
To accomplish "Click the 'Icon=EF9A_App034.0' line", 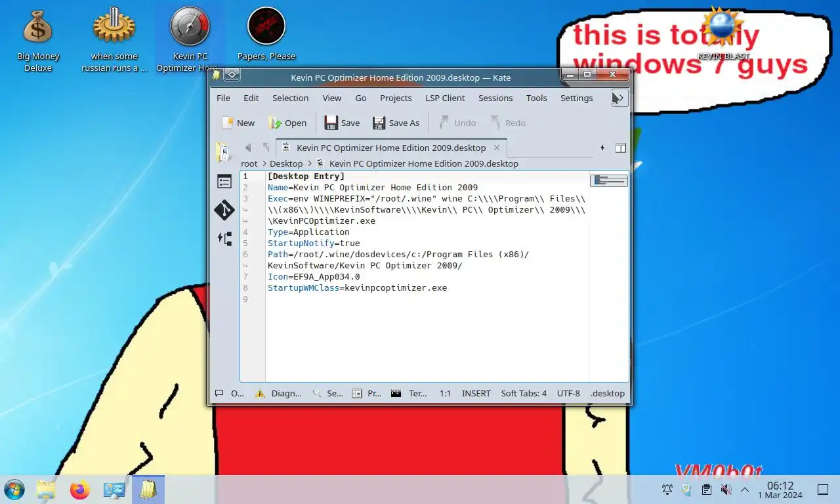I will (x=314, y=277).
